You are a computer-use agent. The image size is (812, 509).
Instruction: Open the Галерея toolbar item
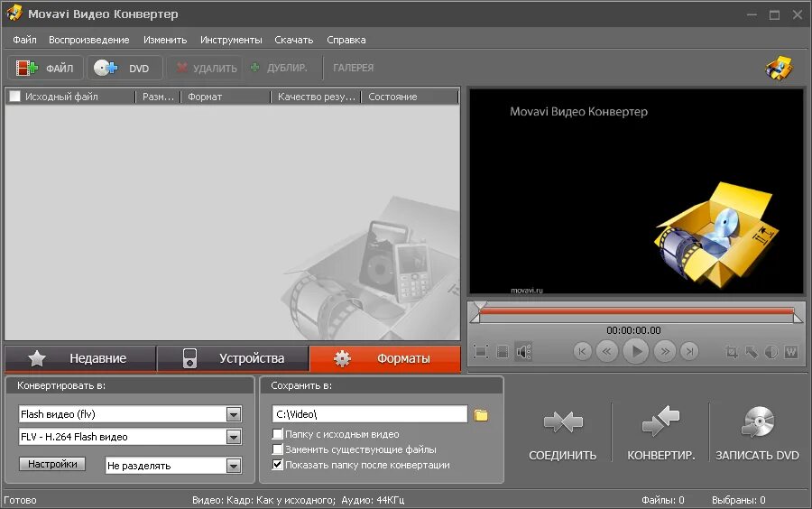353,68
